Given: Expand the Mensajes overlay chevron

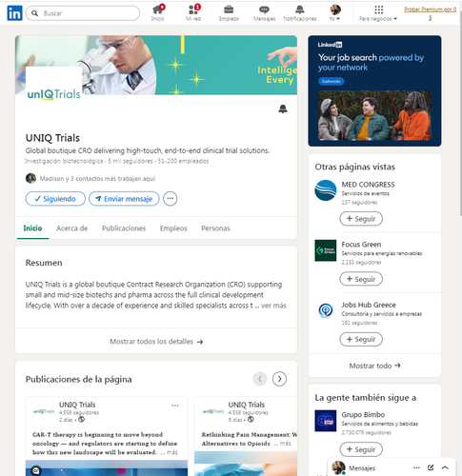Looking at the screenshot, I should point(445,467).
